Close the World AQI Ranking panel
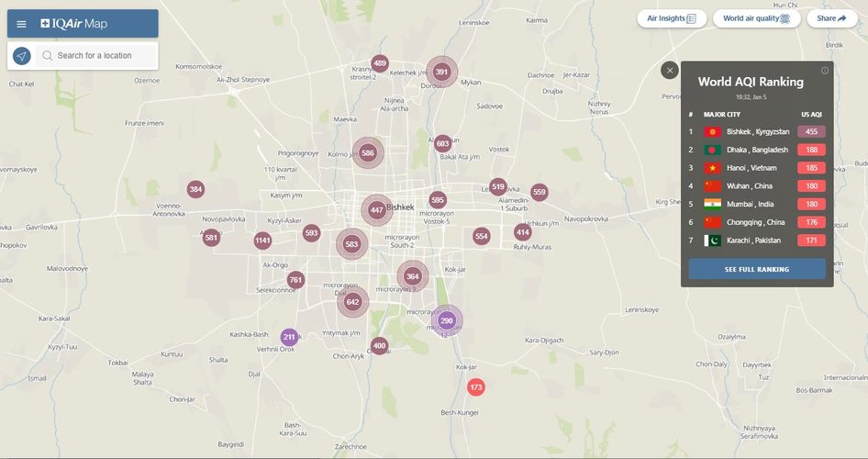The image size is (868, 459). coord(669,71)
